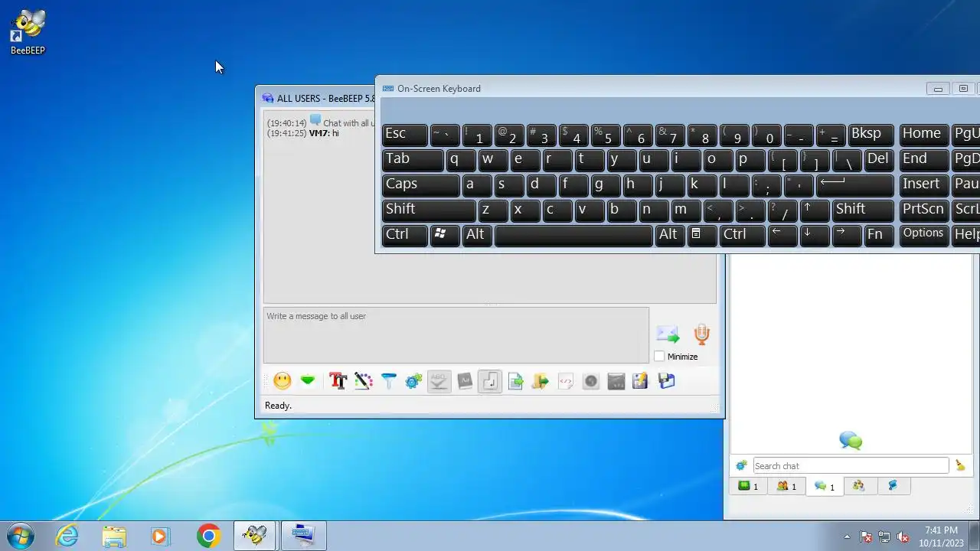Click the Windows logo key on On-Screen Keyboard
The height and width of the screenshot is (551, 980).
[x=445, y=235]
